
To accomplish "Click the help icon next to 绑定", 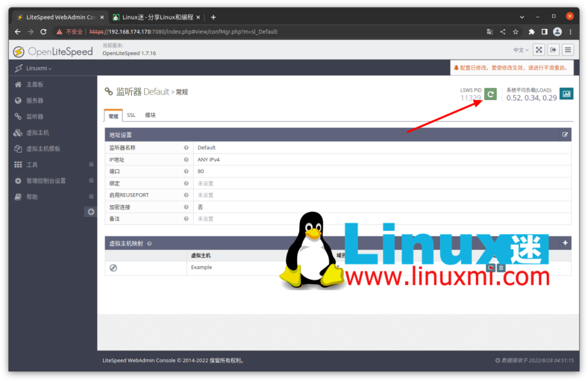I will pos(186,183).
